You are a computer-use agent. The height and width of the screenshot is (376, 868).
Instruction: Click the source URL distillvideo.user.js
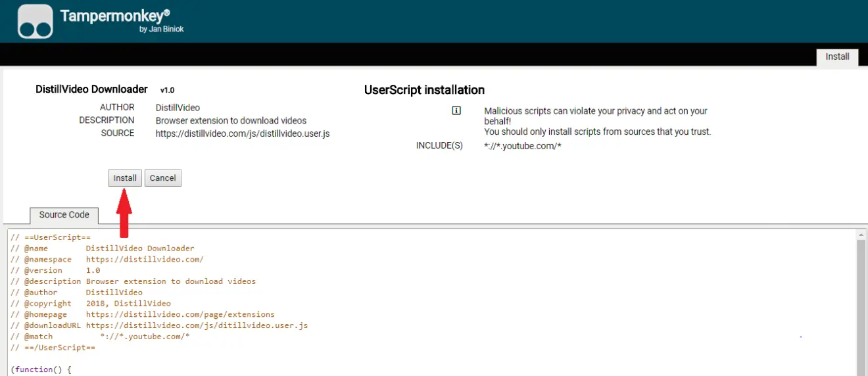(x=243, y=133)
